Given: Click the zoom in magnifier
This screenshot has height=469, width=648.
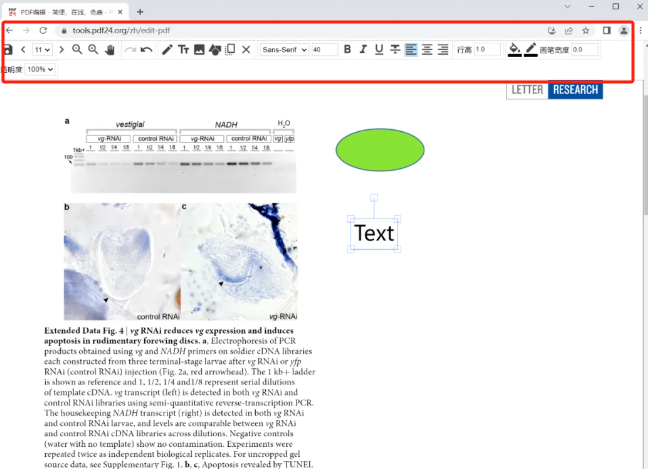Looking at the screenshot, I should point(93,50).
